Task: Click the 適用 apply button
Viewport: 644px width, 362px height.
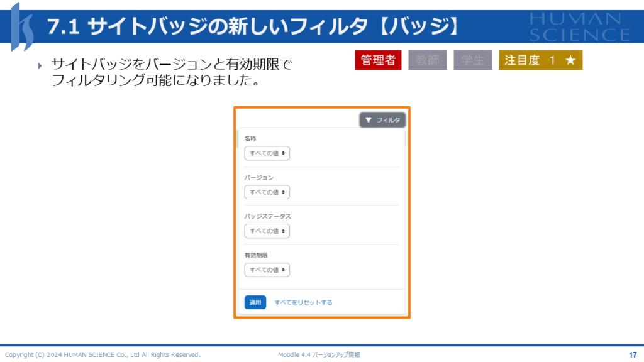Action: tap(255, 302)
